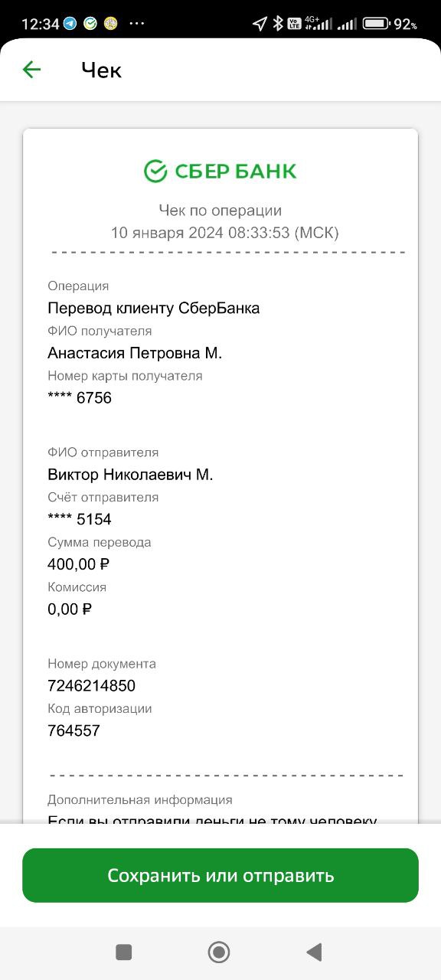Tap the green back arrow
Screen dimensions: 441x980
click(31, 70)
